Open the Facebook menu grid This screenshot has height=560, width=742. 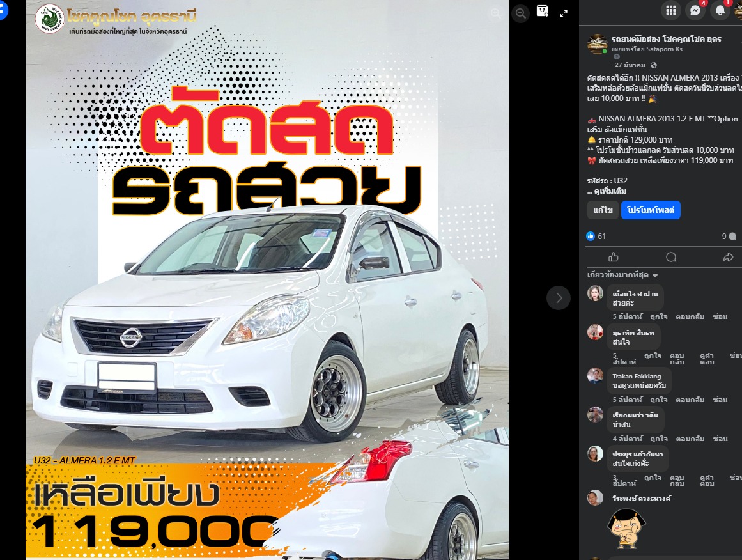[x=670, y=10]
